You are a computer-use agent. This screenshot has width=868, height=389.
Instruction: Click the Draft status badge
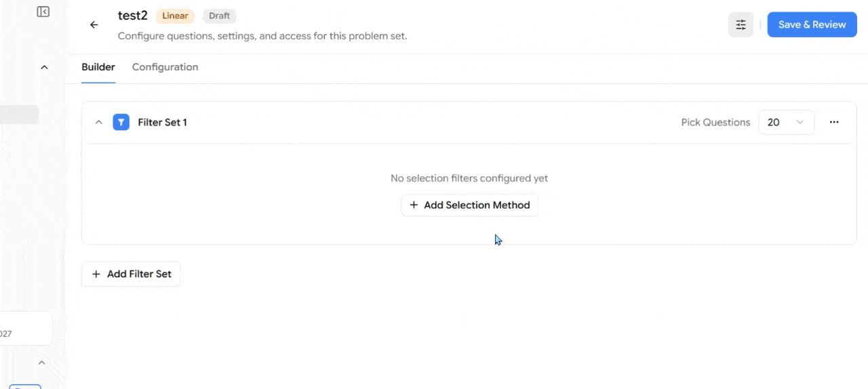click(x=219, y=16)
